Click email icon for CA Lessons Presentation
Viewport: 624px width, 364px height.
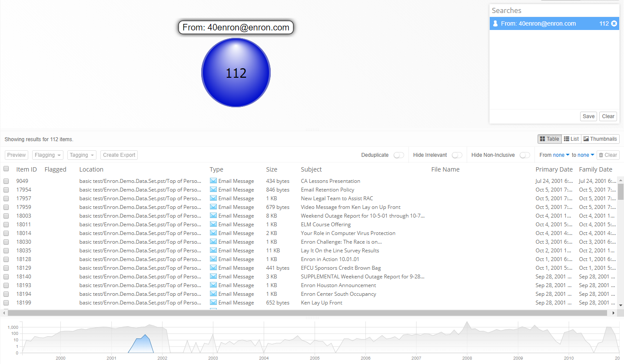tap(213, 181)
